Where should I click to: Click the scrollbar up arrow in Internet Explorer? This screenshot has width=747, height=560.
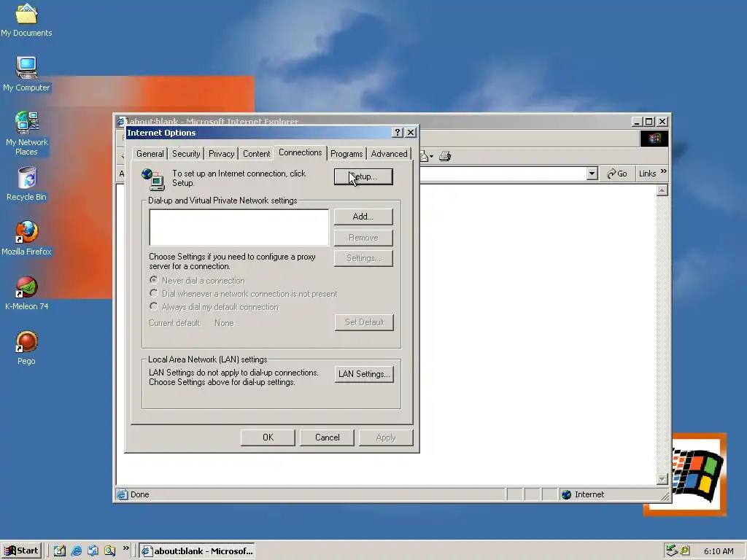[x=662, y=190]
